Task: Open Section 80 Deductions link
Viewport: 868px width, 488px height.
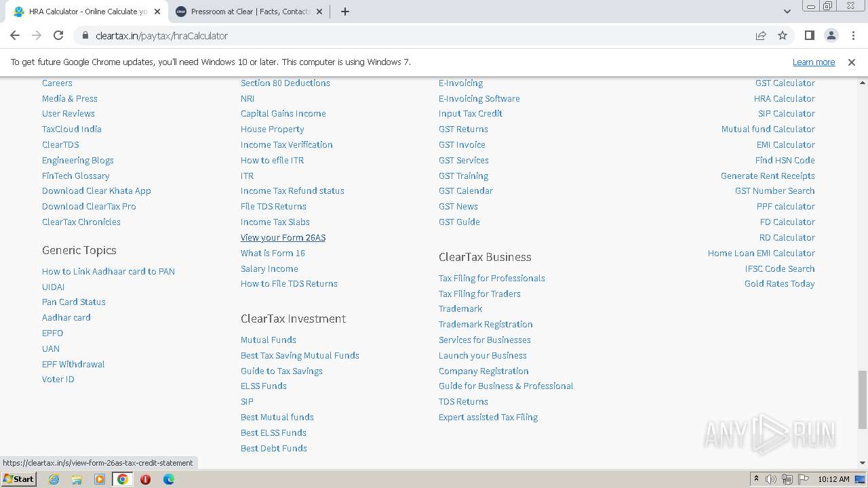Action: click(x=285, y=83)
